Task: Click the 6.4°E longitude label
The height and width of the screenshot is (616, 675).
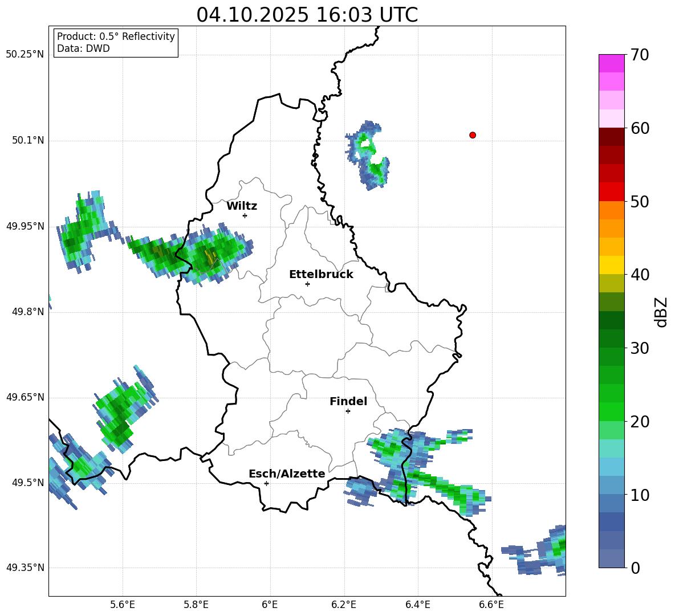Action: coord(417,605)
